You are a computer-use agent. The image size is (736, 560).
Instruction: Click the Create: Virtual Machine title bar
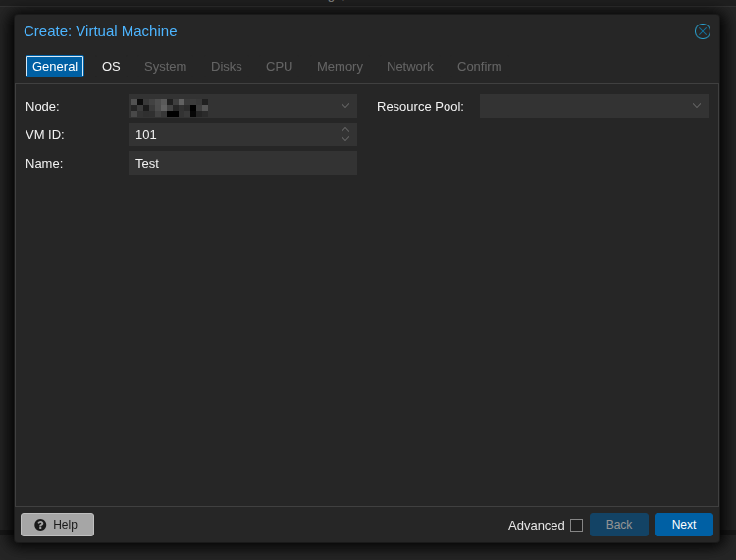coord(343,31)
